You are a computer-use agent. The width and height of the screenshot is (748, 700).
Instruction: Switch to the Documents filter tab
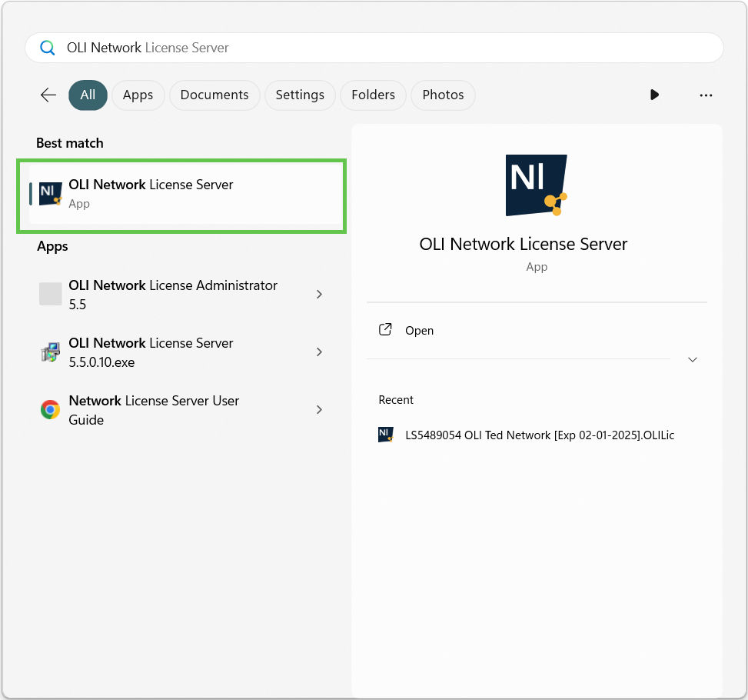(214, 95)
